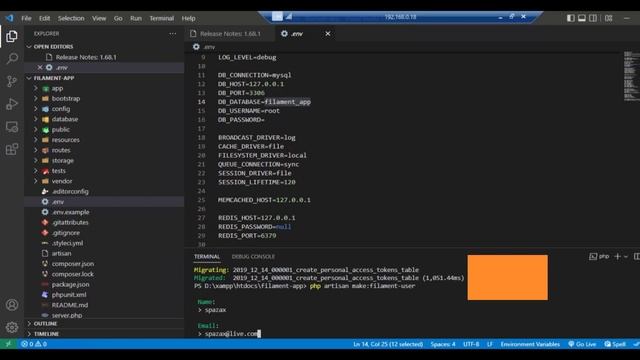
Task: Open the Search view in the activity bar
Action: coord(12,58)
